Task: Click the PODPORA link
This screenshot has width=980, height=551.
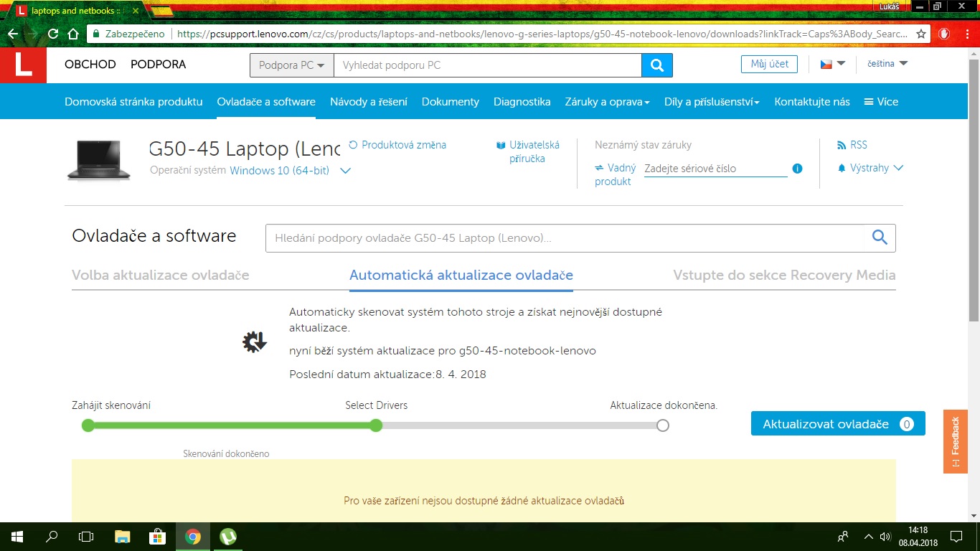Action: tap(158, 65)
